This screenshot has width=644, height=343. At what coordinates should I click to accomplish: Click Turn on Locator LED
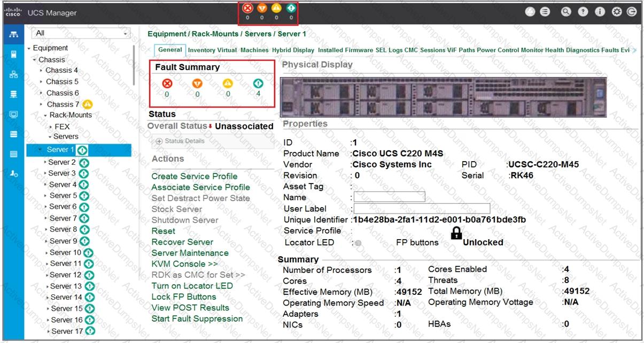click(192, 286)
